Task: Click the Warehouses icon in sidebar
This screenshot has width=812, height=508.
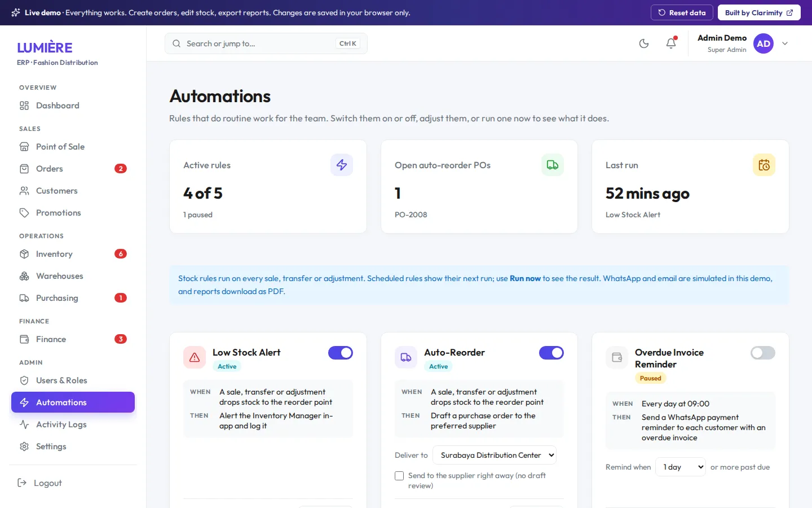Action: click(24, 276)
